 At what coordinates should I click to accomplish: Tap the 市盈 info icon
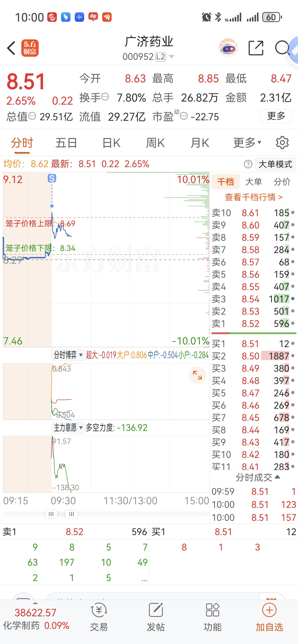184,116
